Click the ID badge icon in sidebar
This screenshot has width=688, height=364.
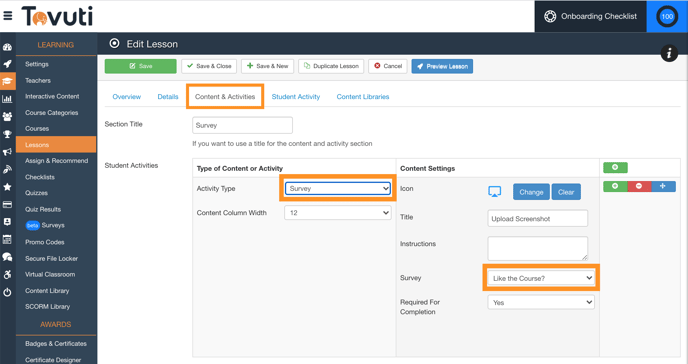[x=7, y=222]
